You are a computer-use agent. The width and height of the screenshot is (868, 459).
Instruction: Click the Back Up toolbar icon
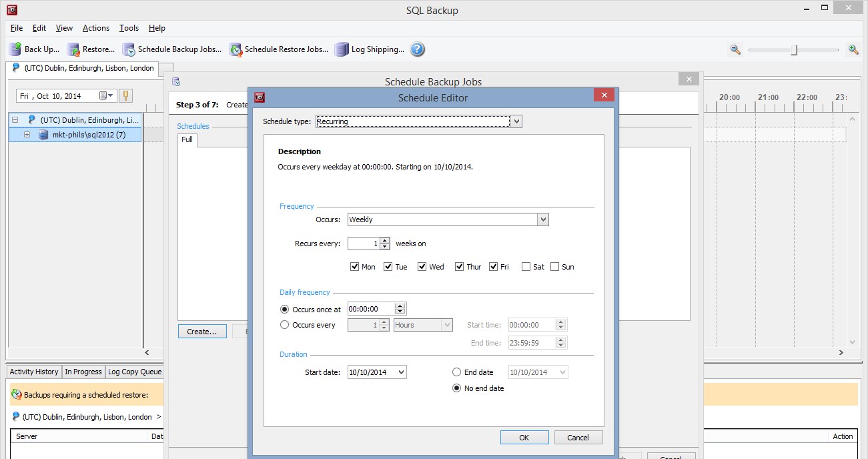click(x=15, y=49)
